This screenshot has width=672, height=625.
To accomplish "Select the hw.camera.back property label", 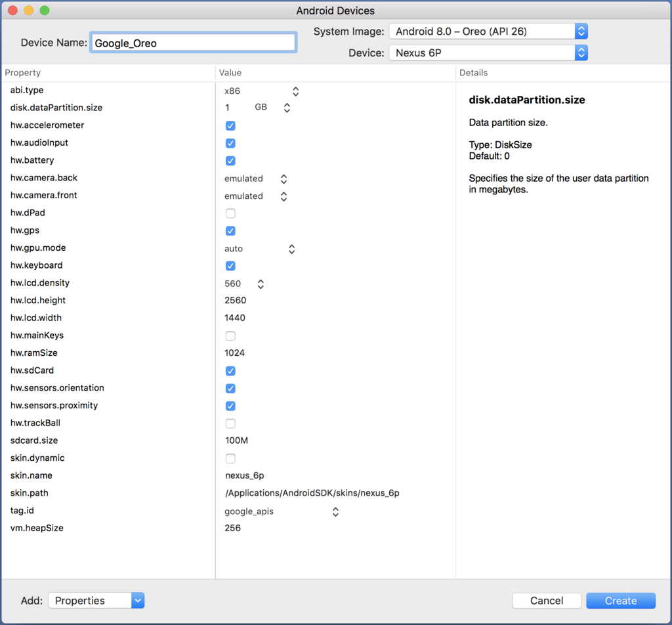I will point(44,177).
